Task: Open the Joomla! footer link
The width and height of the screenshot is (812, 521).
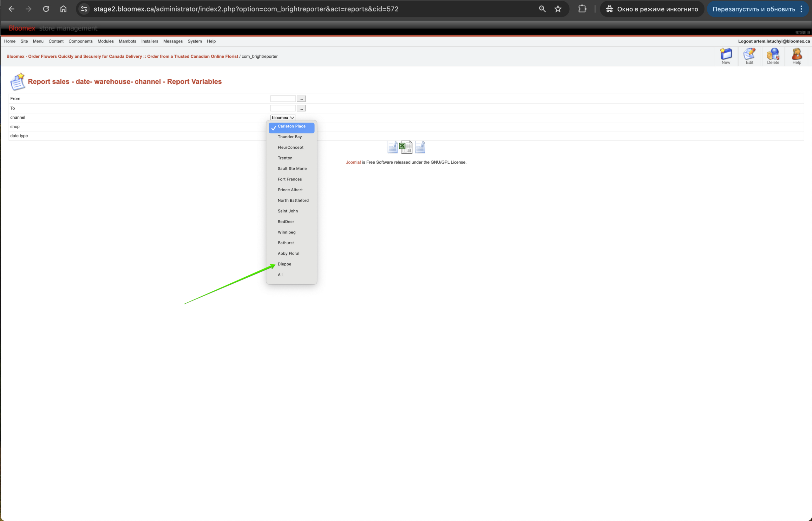Action: point(353,162)
